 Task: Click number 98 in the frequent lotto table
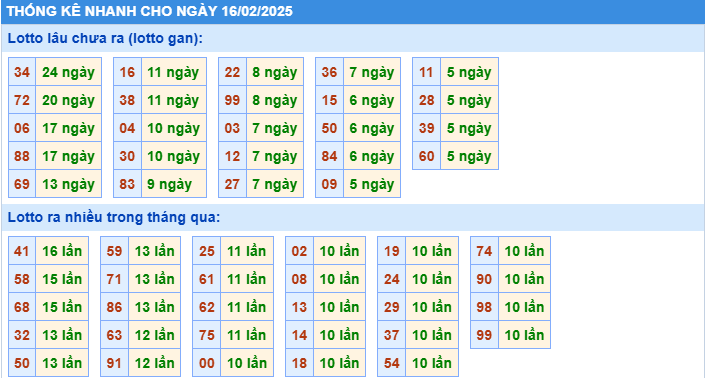[484, 307]
